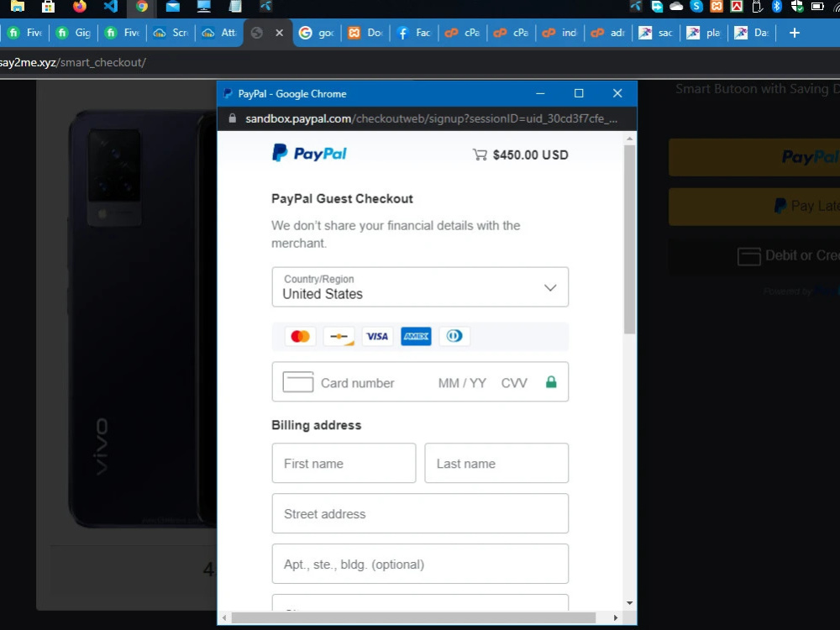Screen dimensions: 840x630
Task: Click the Pay Later button in the background page
Action: pos(754,207)
